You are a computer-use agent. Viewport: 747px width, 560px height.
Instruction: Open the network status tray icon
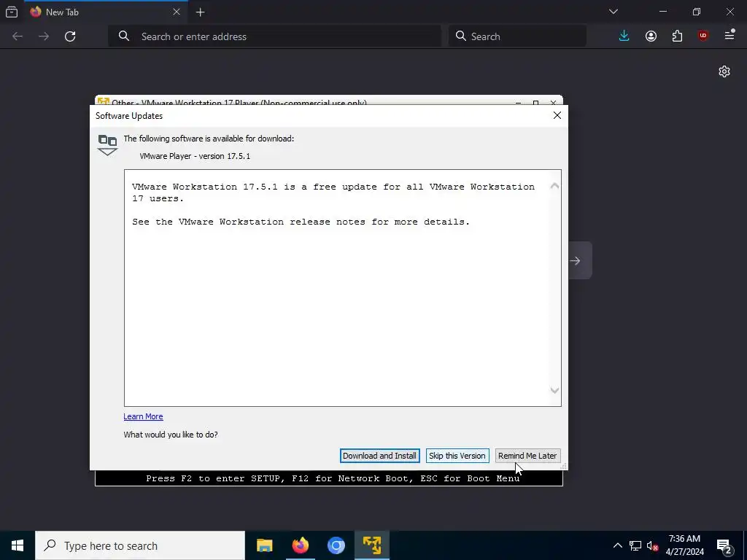[635, 545]
